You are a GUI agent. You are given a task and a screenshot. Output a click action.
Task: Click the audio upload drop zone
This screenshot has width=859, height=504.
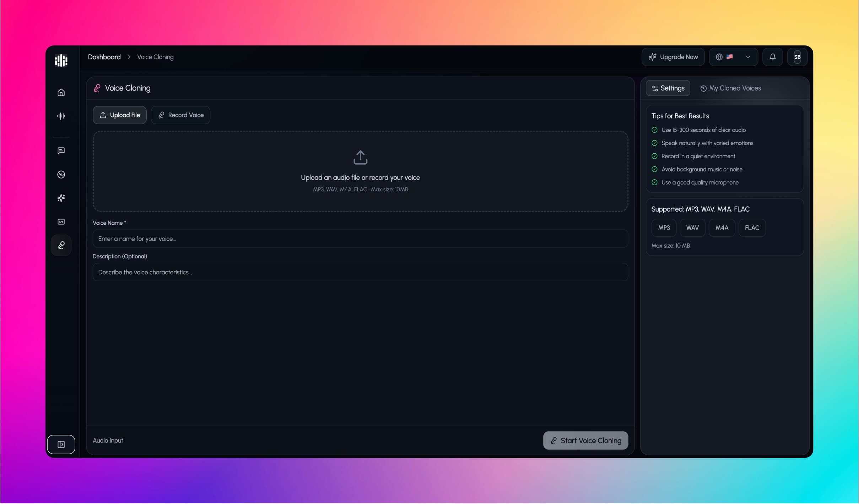[x=360, y=171]
